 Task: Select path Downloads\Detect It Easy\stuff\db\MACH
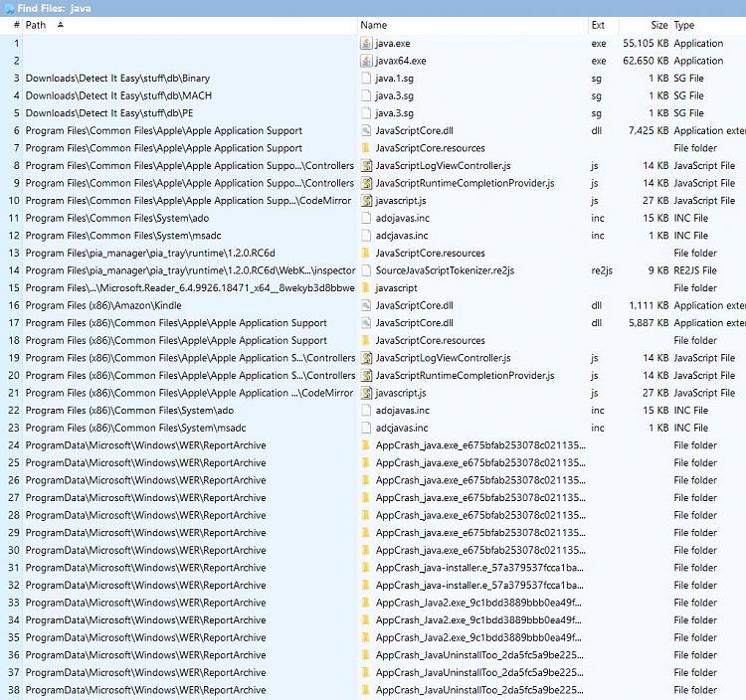[118, 95]
